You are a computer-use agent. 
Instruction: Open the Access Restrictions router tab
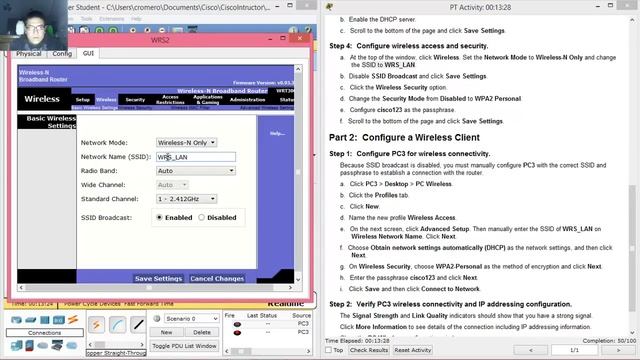[170, 100]
